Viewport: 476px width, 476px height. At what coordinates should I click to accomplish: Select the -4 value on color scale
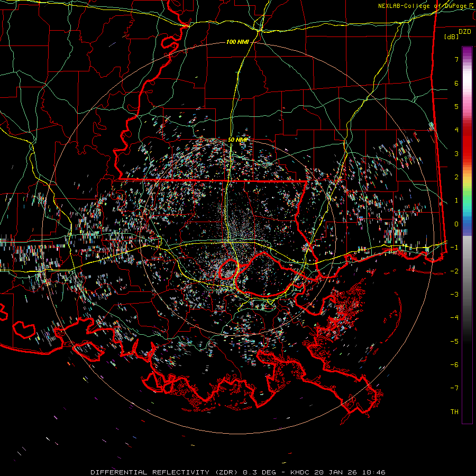pos(454,318)
